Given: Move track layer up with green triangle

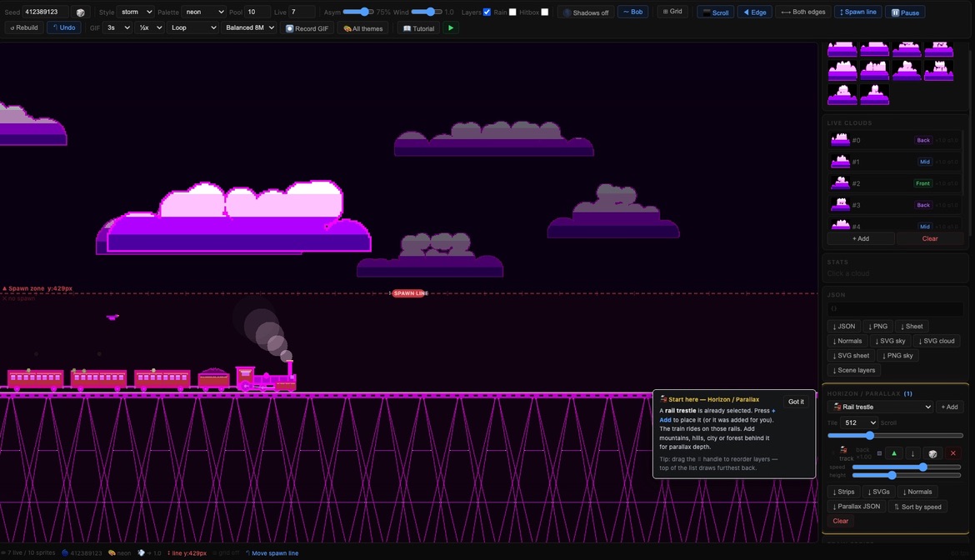Looking at the screenshot, I should point(894,453).
